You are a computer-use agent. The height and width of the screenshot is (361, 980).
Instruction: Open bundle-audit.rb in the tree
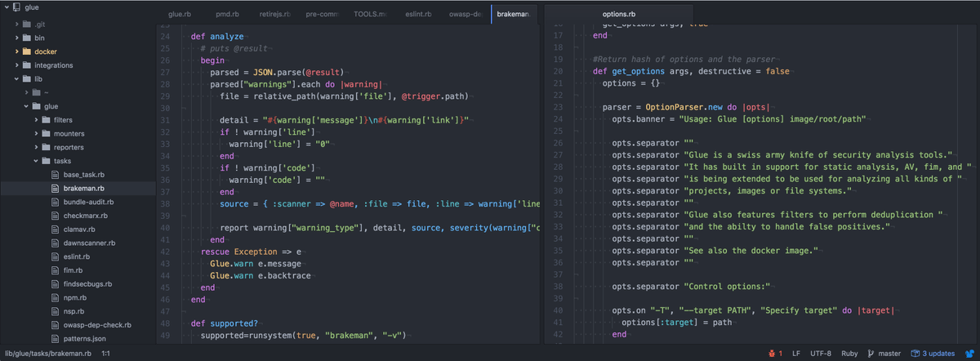coord(88,202)
